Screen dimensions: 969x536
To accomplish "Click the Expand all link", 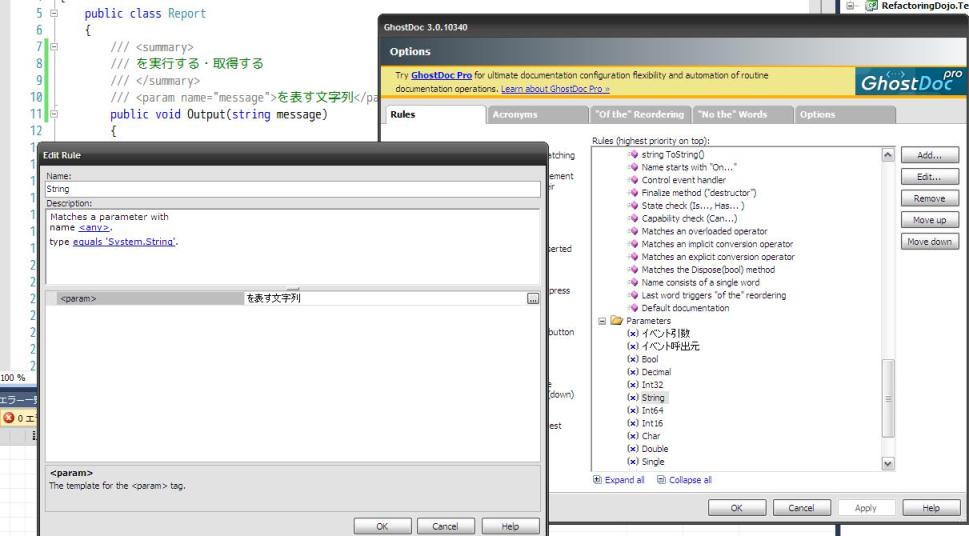I will [x=624, y=480].
